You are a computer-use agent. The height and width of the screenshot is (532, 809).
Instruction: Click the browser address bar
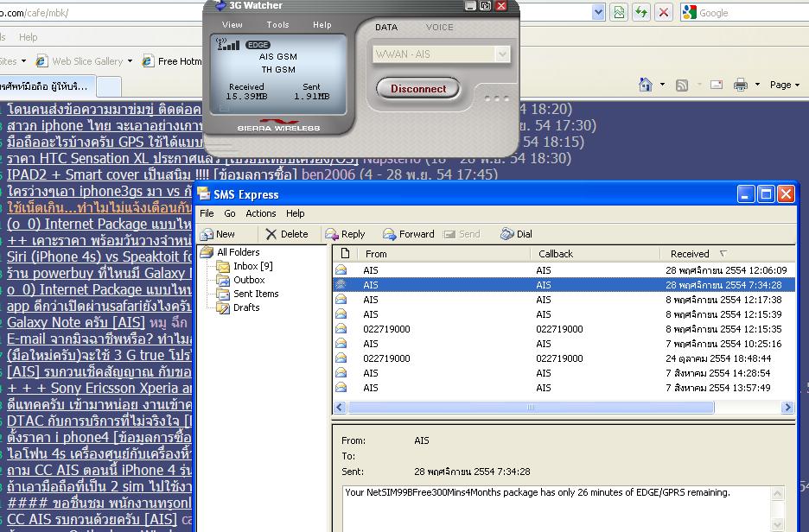coord(294,12)
